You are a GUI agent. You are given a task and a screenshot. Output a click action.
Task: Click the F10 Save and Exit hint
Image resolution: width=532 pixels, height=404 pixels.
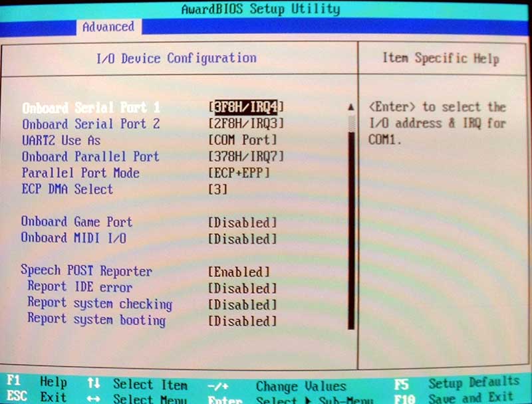pos(454,397)
